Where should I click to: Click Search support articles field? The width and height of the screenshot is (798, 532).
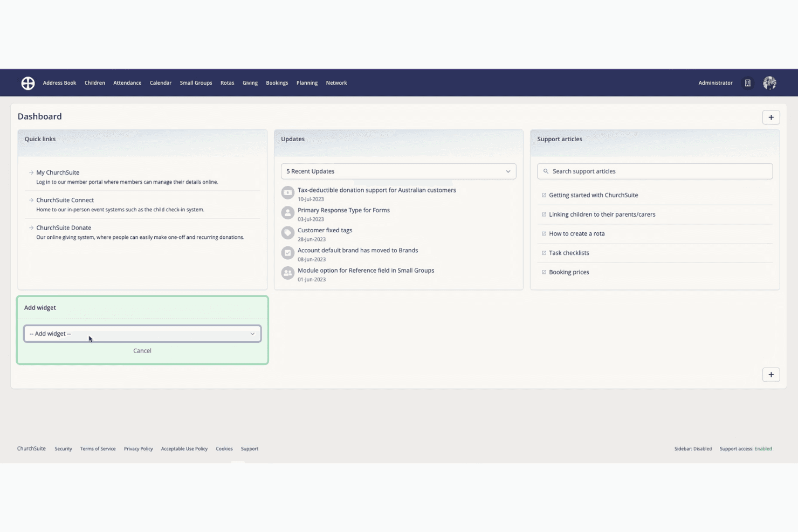pyautogui.click(x=655, y=171)
